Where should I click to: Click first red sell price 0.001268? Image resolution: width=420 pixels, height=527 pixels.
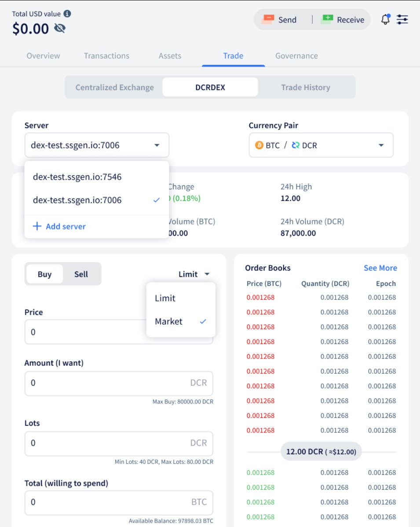tap(260, 297)
